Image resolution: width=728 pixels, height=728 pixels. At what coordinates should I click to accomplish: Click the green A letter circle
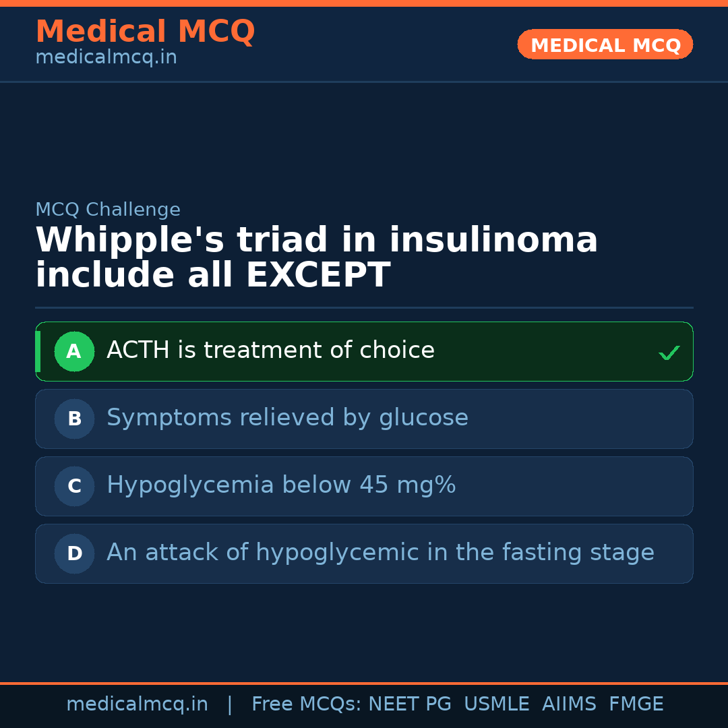click(x=74, y=351)
